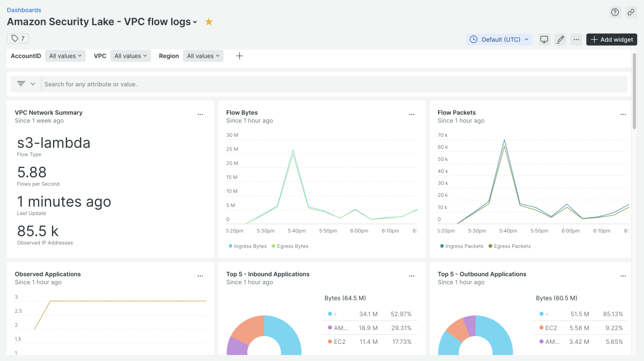Viewport: 644px width, 361px height.
Task: Open VPC Network Summary widget menu
Action: pyautogui.click(x=200, y=114)
